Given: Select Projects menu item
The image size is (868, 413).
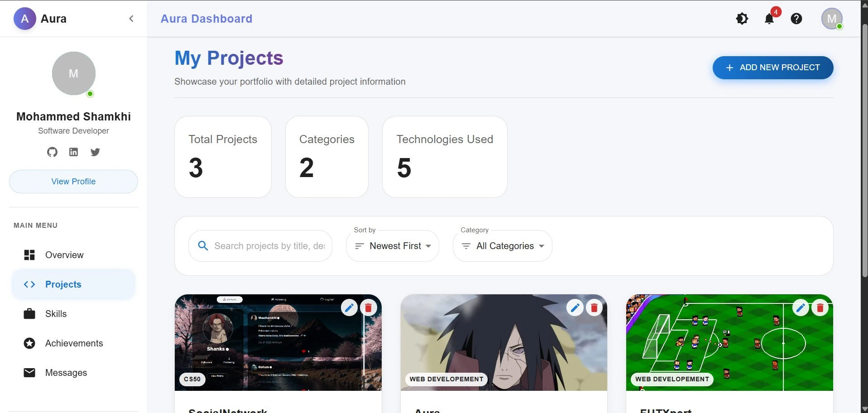Looking at the screenshot, I should click(x=73, y=284).
